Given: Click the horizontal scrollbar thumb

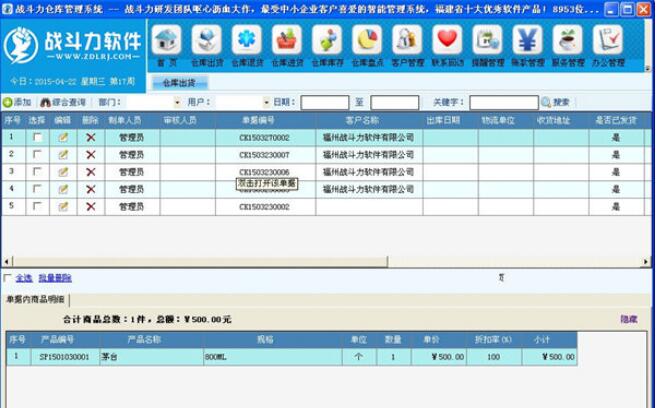Looking at the screenshot, I should click(200, 262).
